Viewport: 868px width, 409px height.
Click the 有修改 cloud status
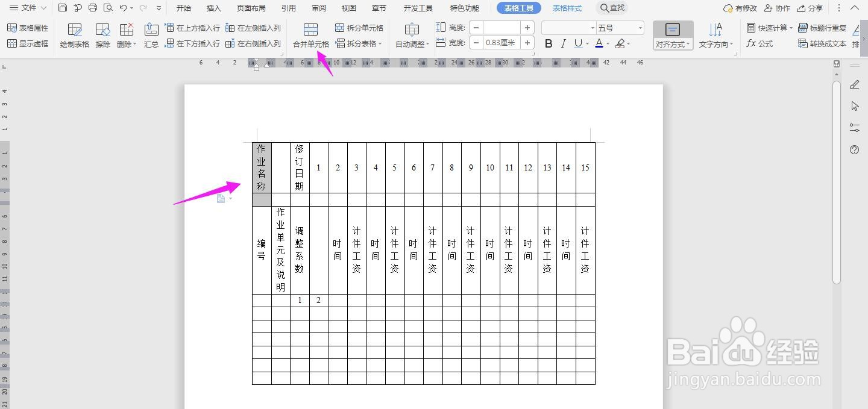(740, 8)
